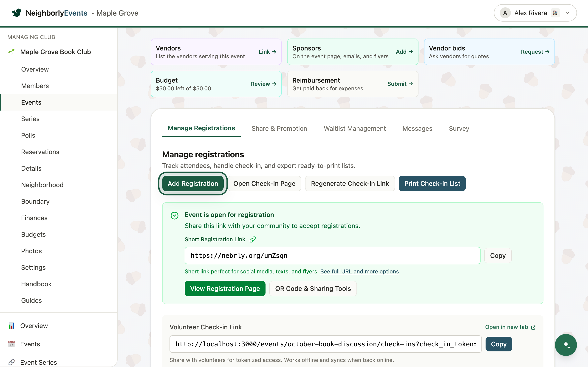Click the chain link icon beside Short Registration Link

(253, 239)
